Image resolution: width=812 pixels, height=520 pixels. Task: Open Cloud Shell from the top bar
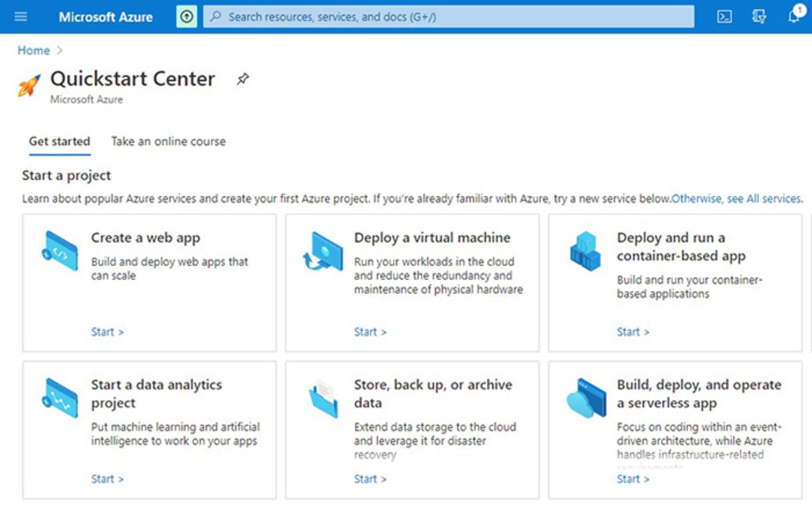724,17
